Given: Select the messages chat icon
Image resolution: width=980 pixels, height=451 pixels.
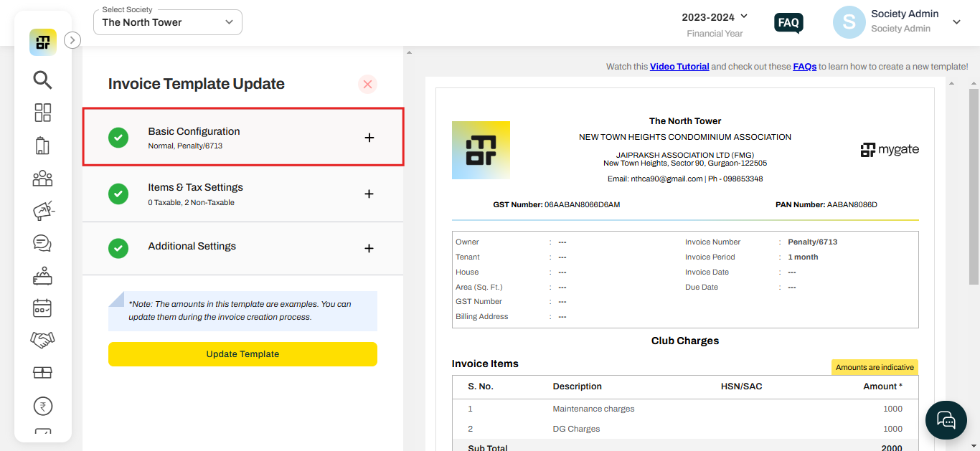Looking at the screenshot, I should [42, 243].
